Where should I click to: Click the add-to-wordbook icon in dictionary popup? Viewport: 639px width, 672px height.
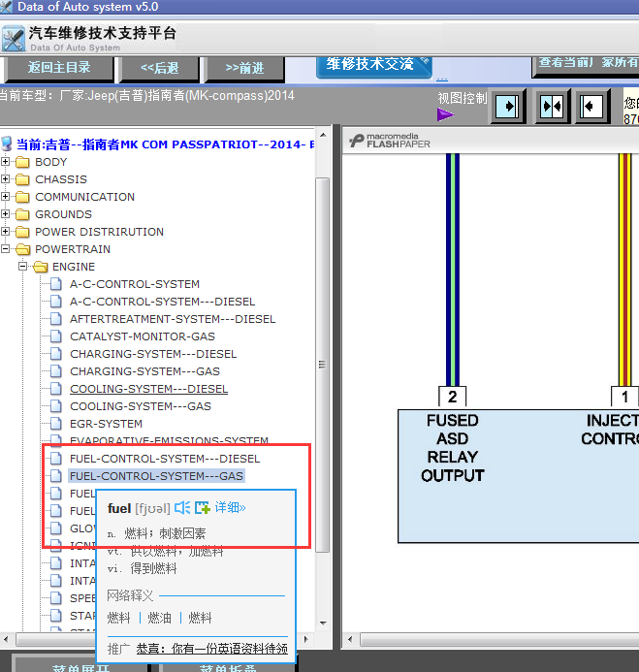pyautogui.click(x=203, y=508)
